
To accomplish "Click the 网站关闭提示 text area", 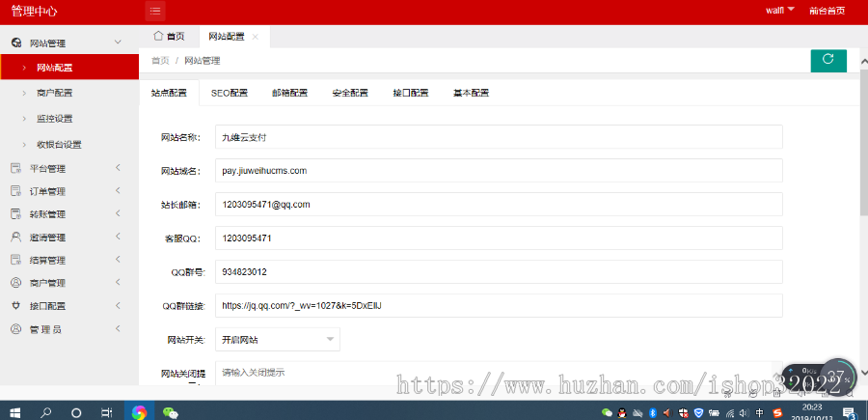I will [499, 374].
